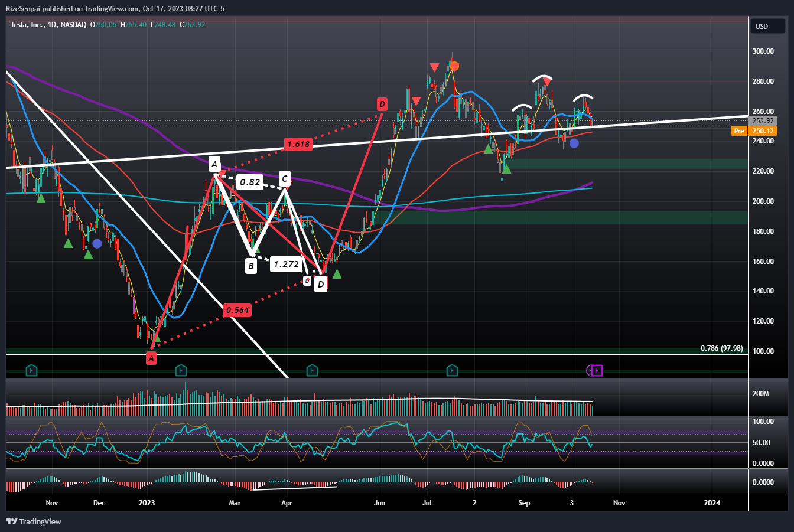This screenshot has width=794, height=532.
Task: Select the white B pattern label
Action: tap(251, 266)
